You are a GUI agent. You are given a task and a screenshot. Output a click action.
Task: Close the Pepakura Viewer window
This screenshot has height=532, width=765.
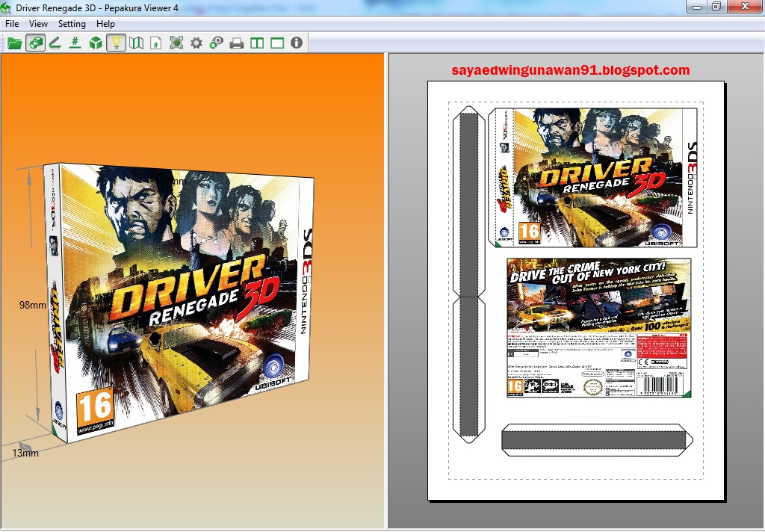[x=745, y=7]
